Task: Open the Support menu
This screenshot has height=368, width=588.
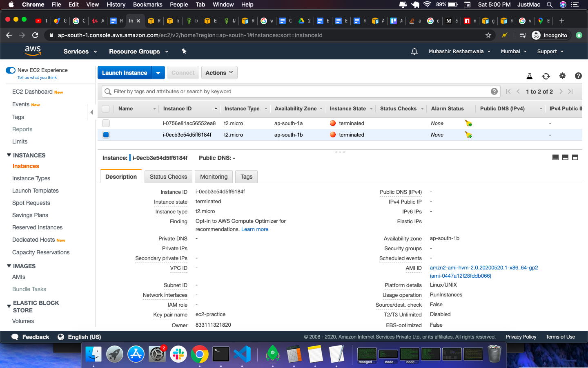Action: click(x=550, y=52)
